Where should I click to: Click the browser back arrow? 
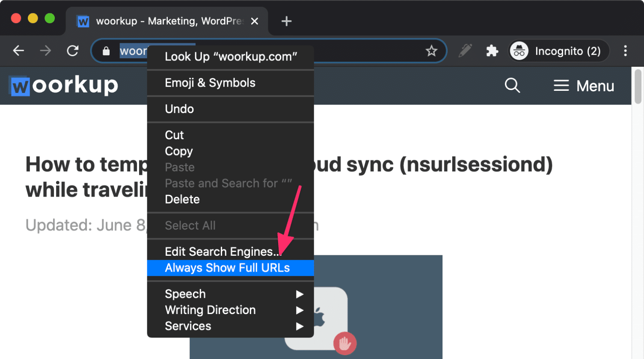click(18, 51)
